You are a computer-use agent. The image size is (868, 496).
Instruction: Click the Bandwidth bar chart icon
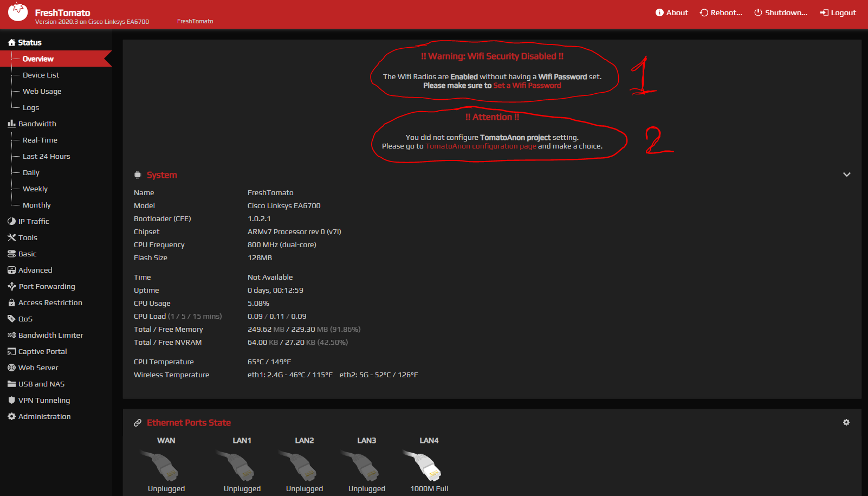pyautogui.click(x=11, y=124)
